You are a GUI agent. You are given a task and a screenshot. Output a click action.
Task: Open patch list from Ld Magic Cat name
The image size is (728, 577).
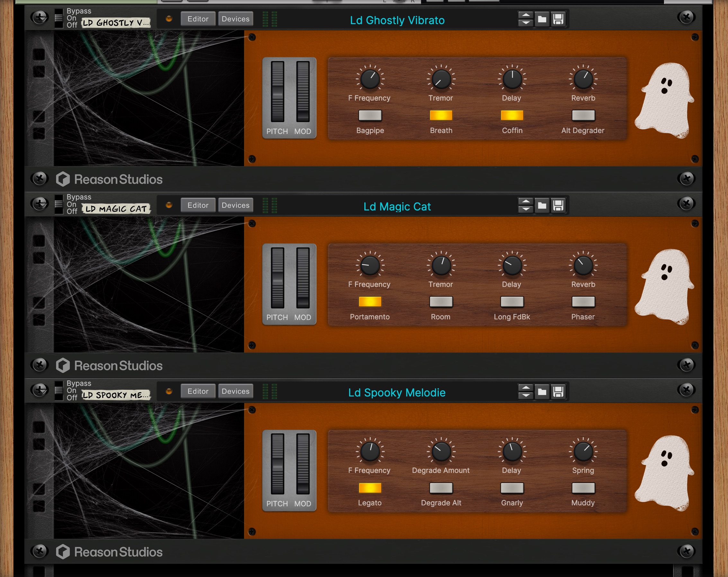pos(397,206)
